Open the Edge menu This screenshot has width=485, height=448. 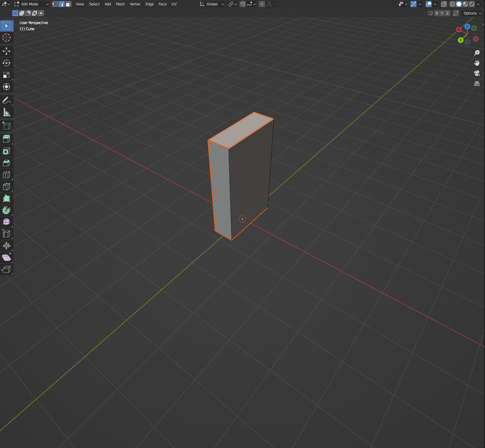click(149, 4)
